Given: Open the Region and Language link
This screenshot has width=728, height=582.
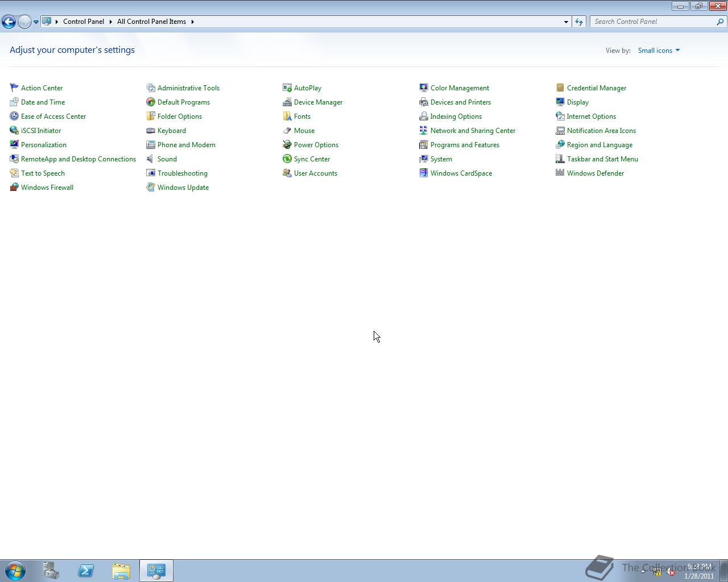Looking at the screenshot, I should click(x=599, y=145).
